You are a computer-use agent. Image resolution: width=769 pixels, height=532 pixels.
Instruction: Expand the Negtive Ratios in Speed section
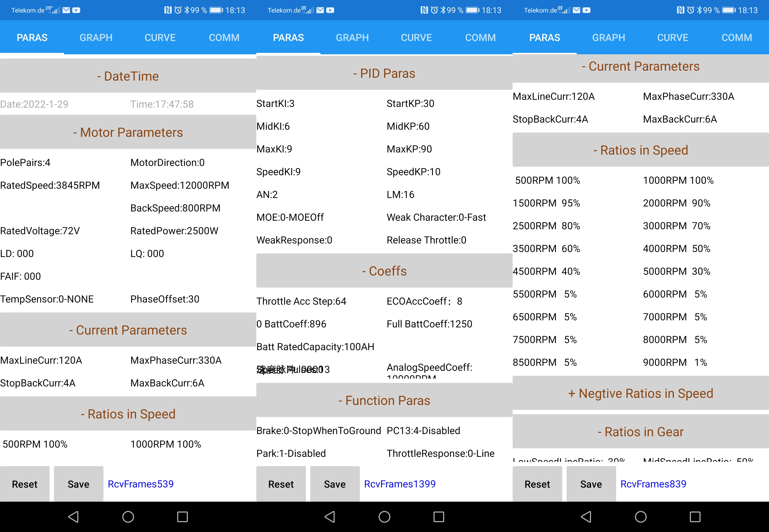641,393
